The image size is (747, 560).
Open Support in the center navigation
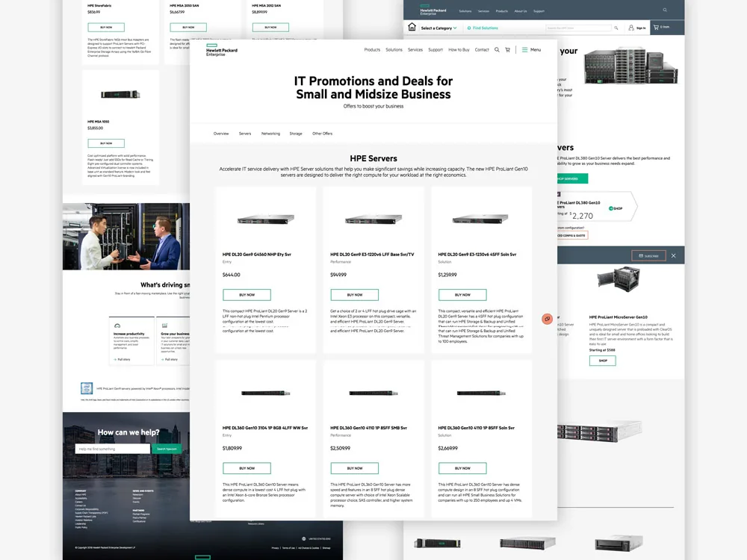[436, 49]
